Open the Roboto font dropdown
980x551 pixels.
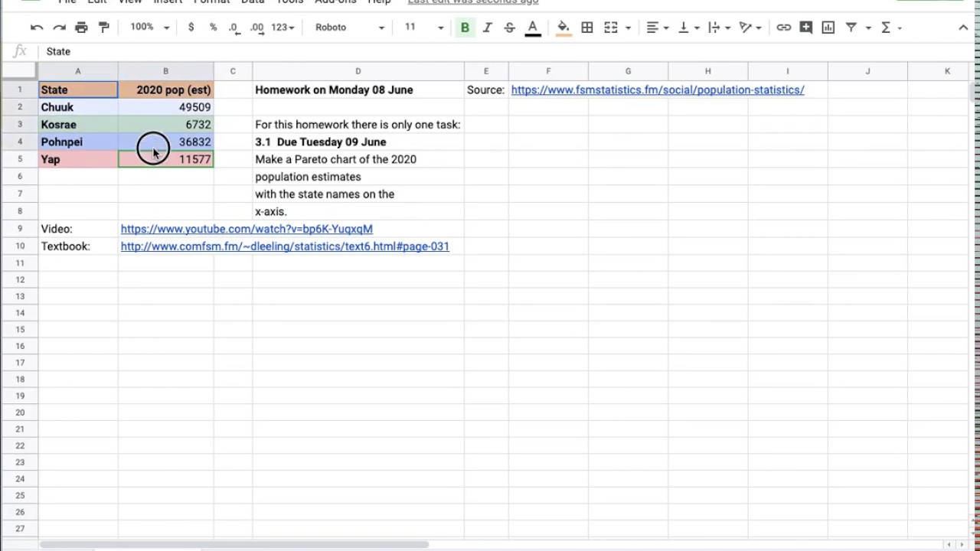[x=349, y=28]
